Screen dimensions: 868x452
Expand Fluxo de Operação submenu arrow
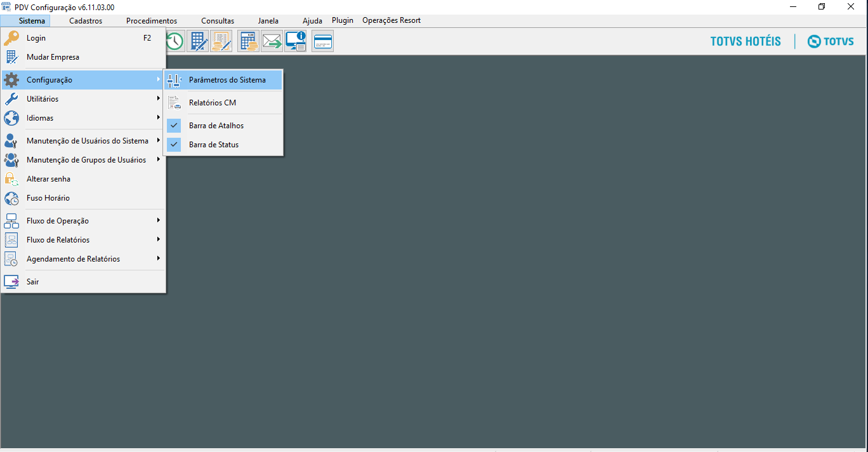click(x=159, y=220)
